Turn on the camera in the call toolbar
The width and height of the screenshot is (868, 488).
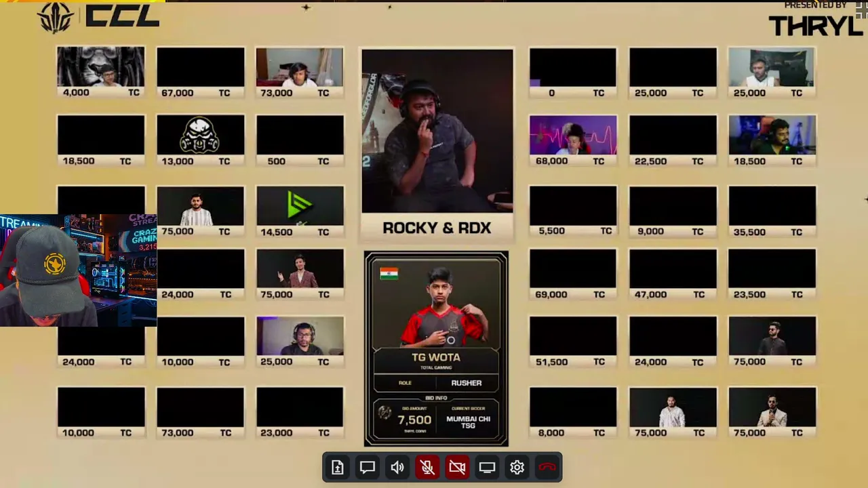(457, 468)
